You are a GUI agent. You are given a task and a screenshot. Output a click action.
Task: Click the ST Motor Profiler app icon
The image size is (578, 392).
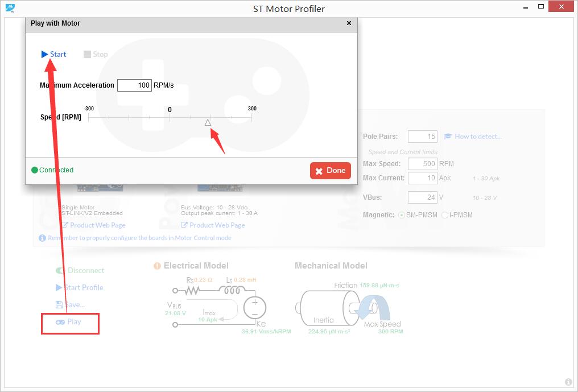10,8
